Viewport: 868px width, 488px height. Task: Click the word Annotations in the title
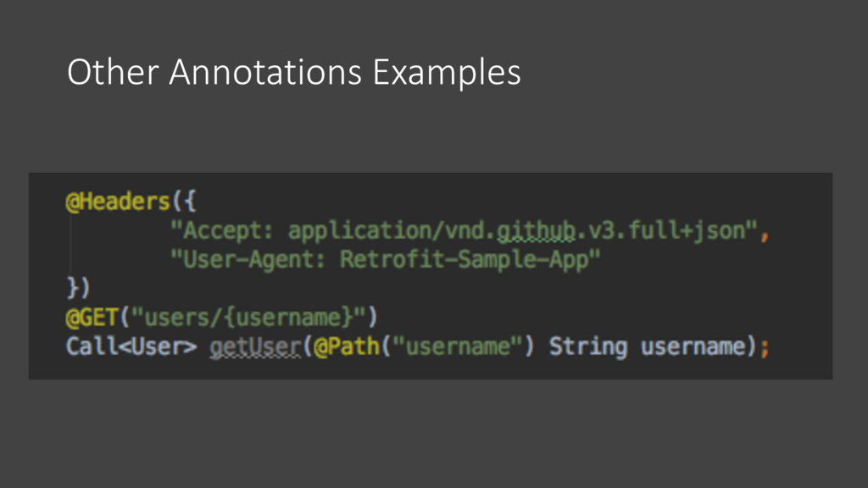point(265,72)
